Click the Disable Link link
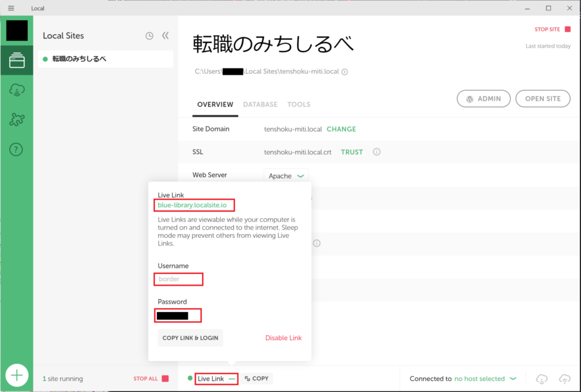The width and height of the screenshot is (581, 392). coord(283,338)
